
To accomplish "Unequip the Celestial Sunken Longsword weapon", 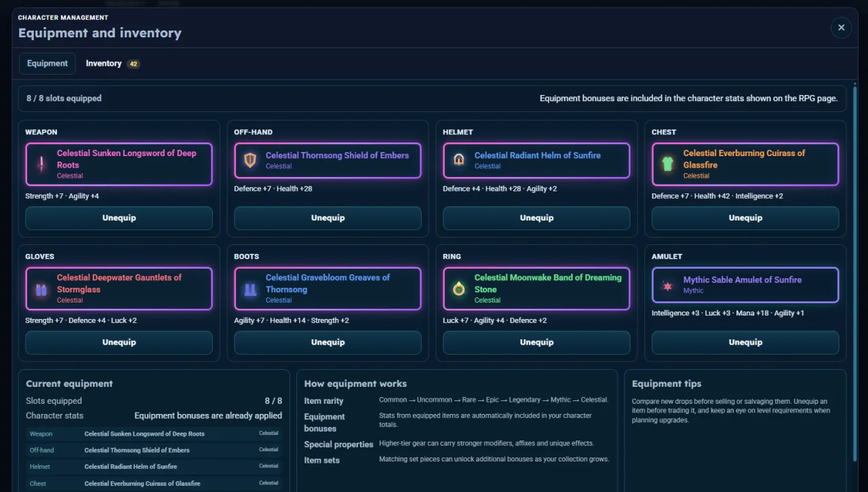I will (x=119, y=219).
